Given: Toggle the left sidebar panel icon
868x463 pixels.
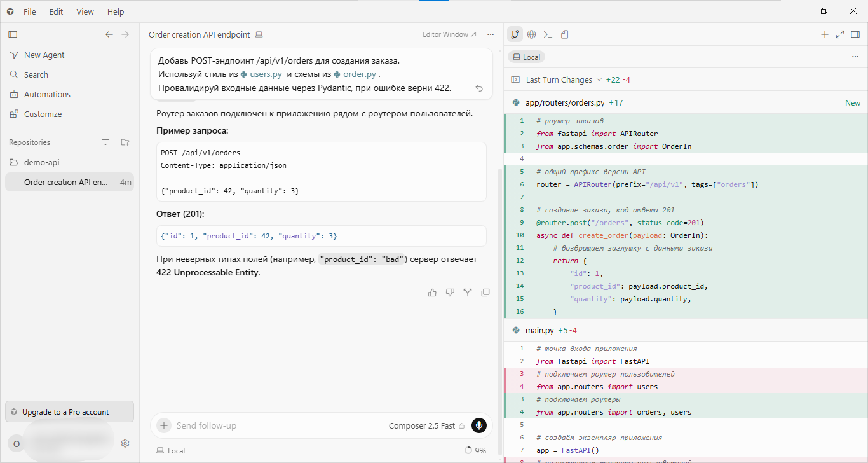Looking at the screenshot, I should pos(13,34).
